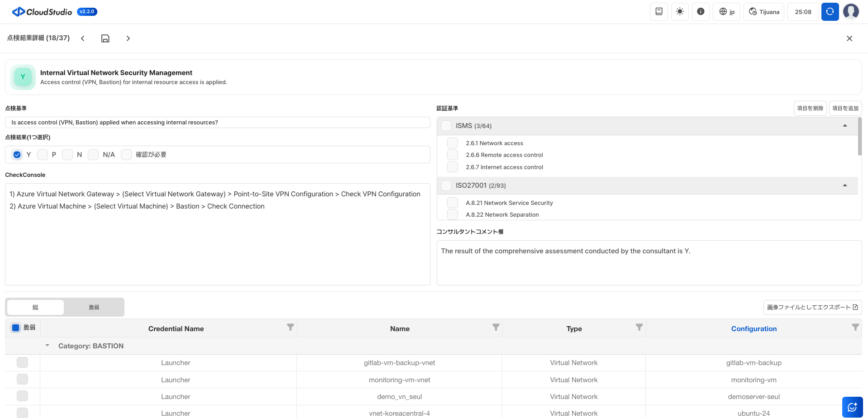Tick the A.8.21 Network Service Security checkbox
Image resolution: width=868 pixels, height=418 pixels.
click(453, 203)
